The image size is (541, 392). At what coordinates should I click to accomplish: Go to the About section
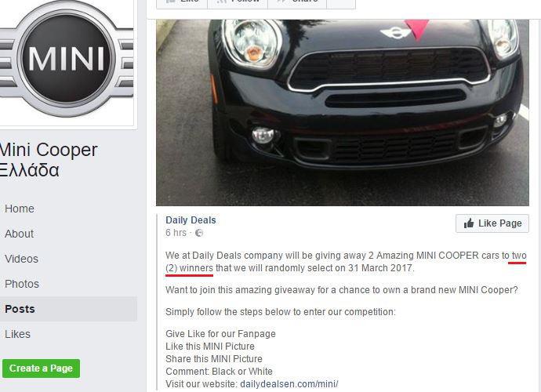[x=20, y=234]
